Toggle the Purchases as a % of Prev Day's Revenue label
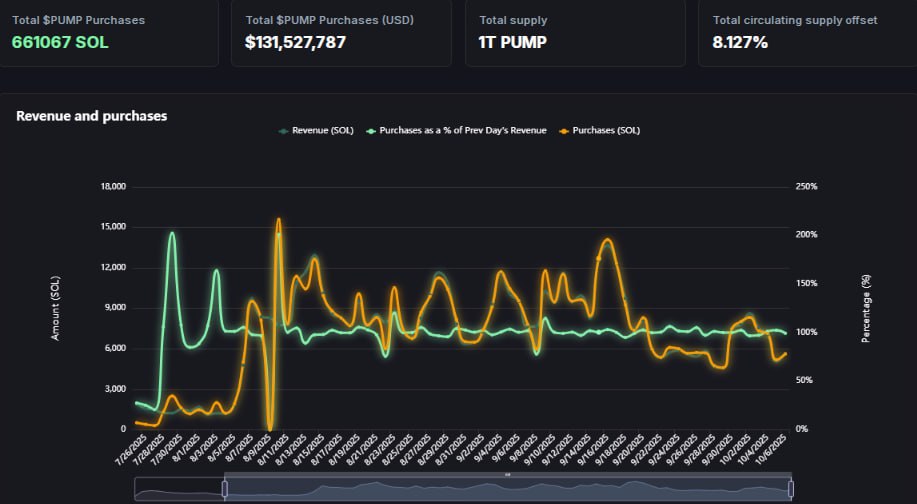Image resolution: width=917 pixels, height=504 pixels. pos(463,131)
